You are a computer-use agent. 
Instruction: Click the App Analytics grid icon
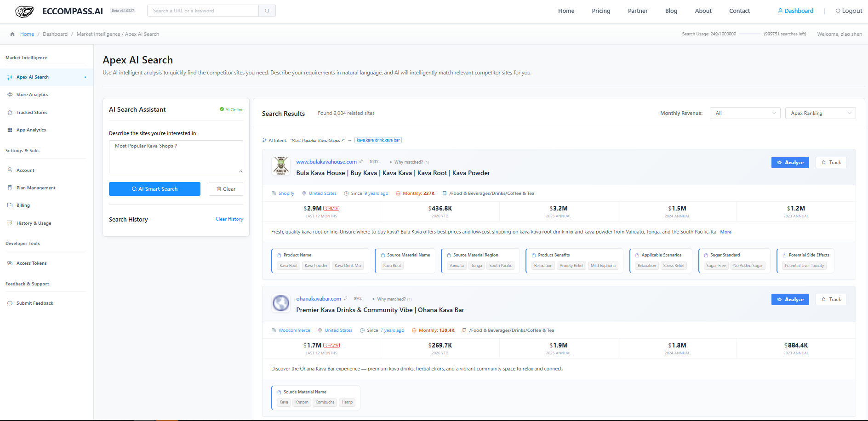click(10, 130)
